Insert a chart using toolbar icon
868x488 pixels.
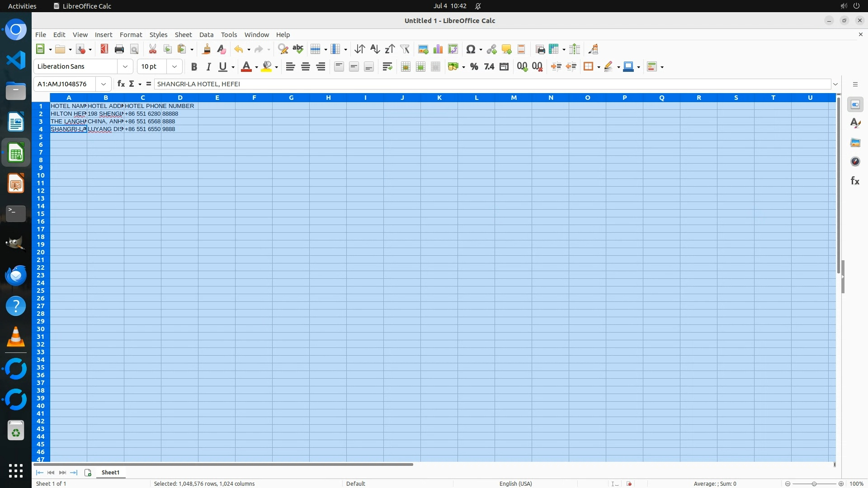[x=438, y=49]
